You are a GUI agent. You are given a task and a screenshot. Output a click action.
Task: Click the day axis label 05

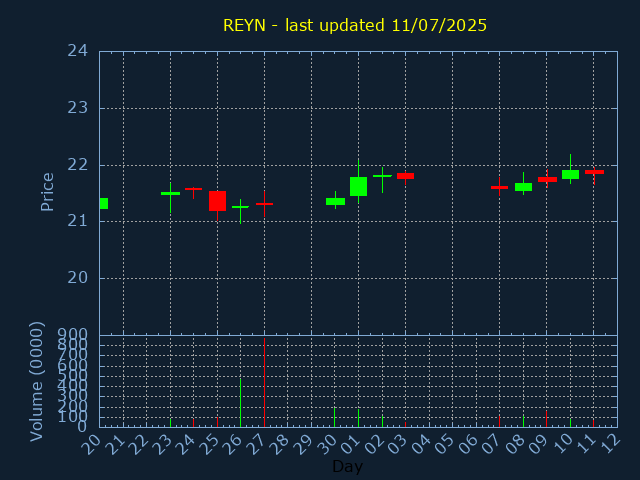[444, 444]
